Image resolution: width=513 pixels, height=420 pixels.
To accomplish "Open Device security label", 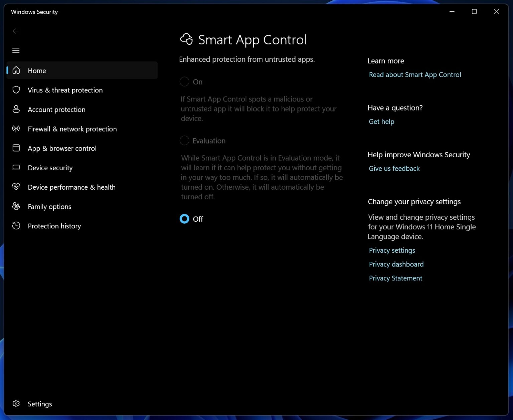I will [50, 168].
